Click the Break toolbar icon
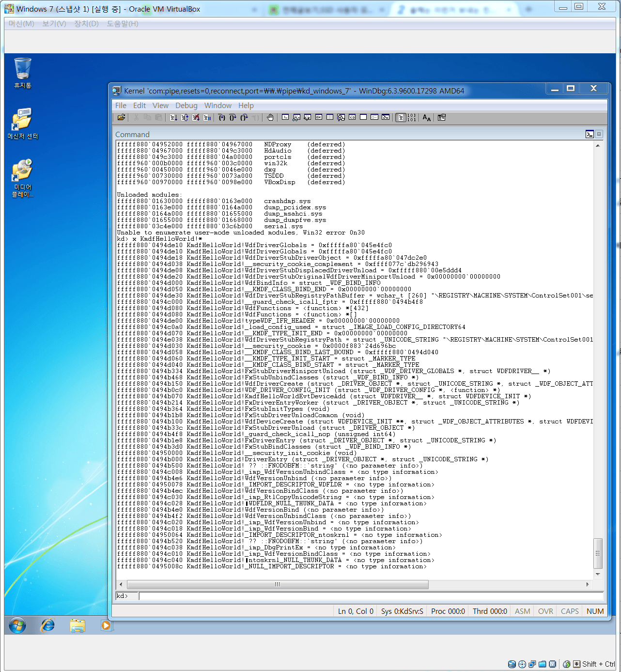This screenshot has width=621, height=672. tap(207, 117)
